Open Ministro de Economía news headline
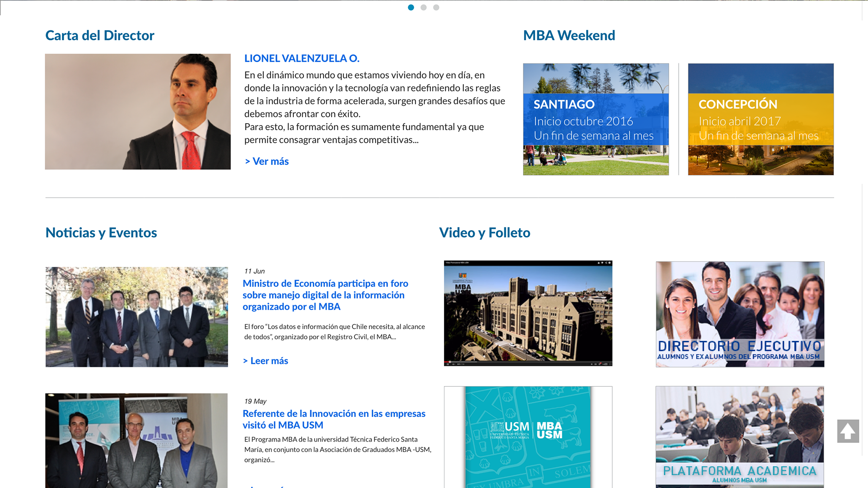The width and height of the screenshot is (868, 488). pos(325,295)
